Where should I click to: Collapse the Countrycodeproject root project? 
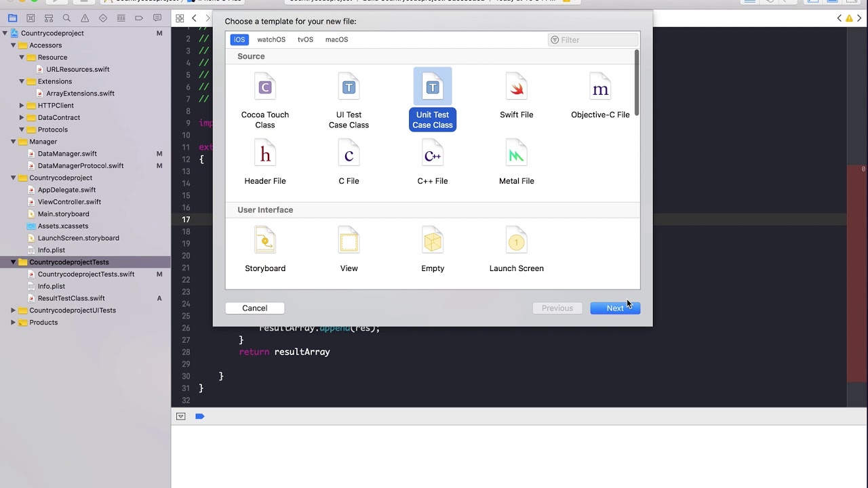click(5, 33)
